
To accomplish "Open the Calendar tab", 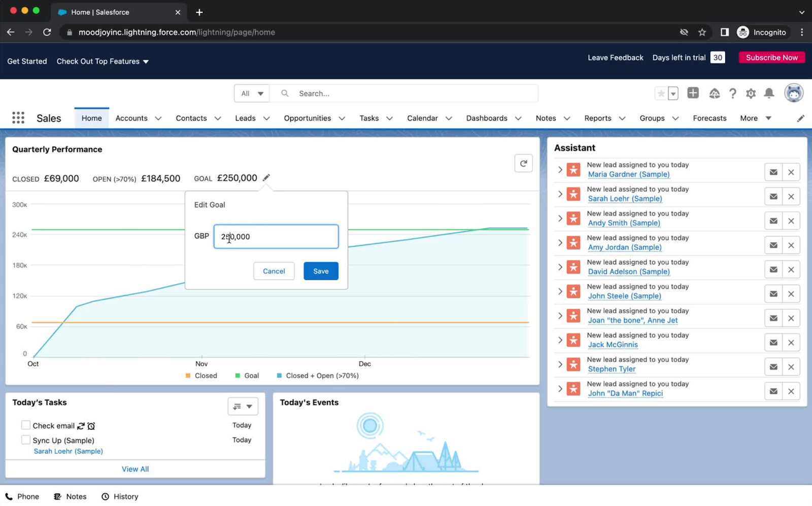I will pyautogui.click(x=422, y=118).
